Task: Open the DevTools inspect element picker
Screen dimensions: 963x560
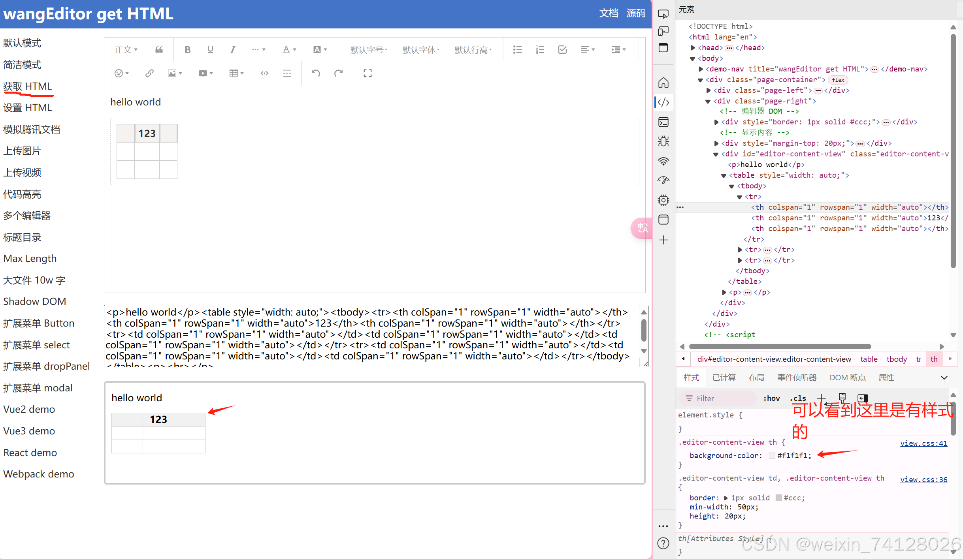Action: pyautogui.click(x=663, y=14)
